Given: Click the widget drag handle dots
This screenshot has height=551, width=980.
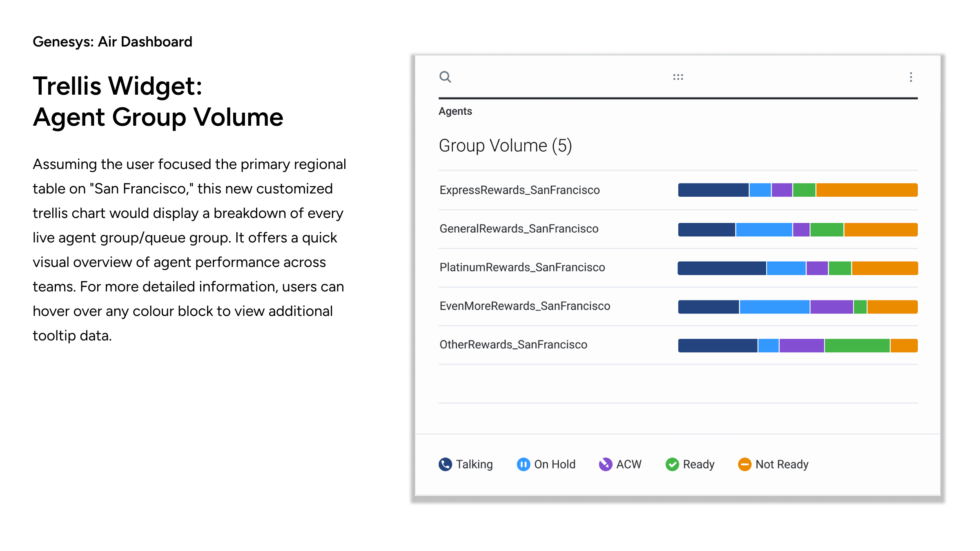Looking at the screenshot, I should pyautogui.click(x=678, y=77).
